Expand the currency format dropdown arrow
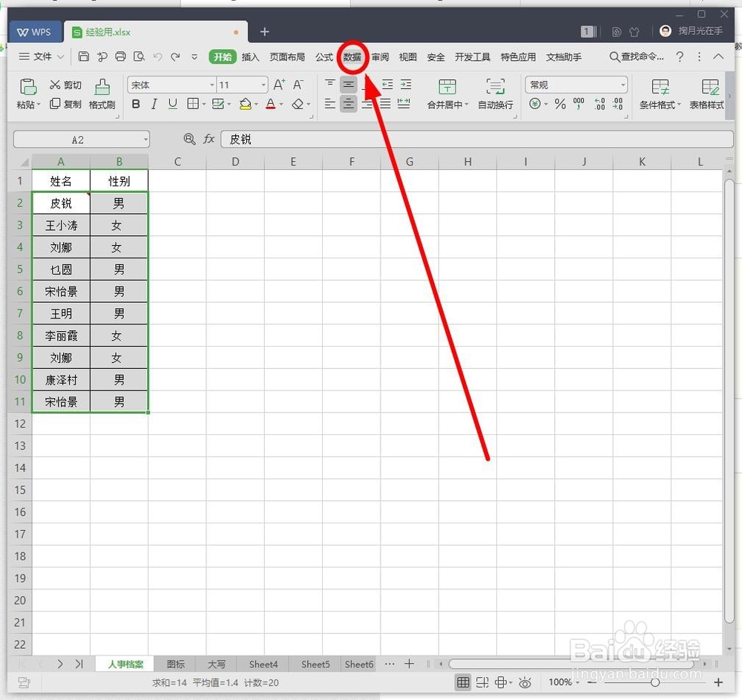742x700 pixels. pos(545,104)
